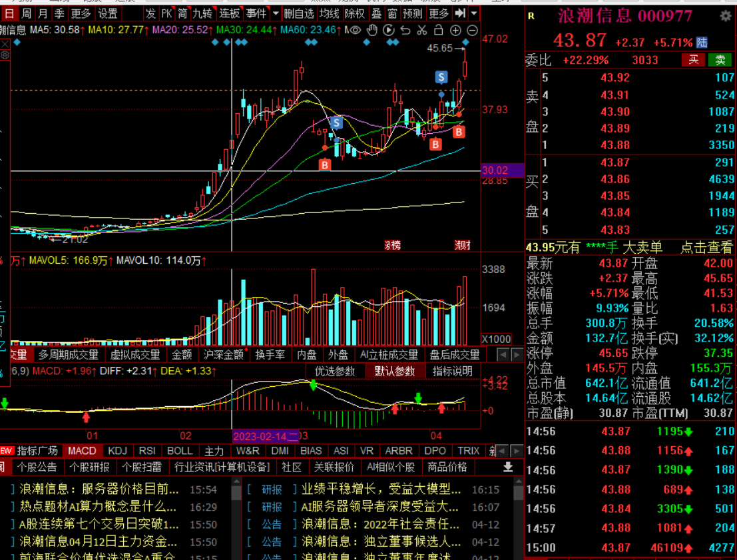This screenshot has height=560, width=737.
Task: Click the 默认参数 button
Action: [394, 371]
